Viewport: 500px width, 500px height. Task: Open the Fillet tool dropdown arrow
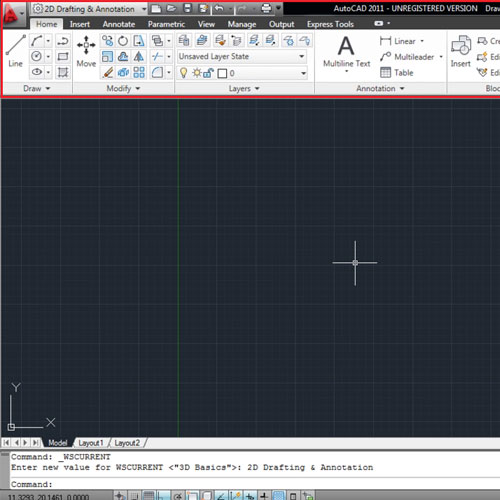(x=169, y=72)
